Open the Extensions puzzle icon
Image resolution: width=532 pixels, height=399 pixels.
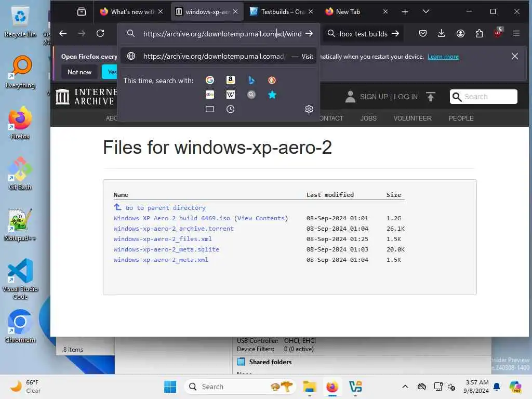coord(479,33)
